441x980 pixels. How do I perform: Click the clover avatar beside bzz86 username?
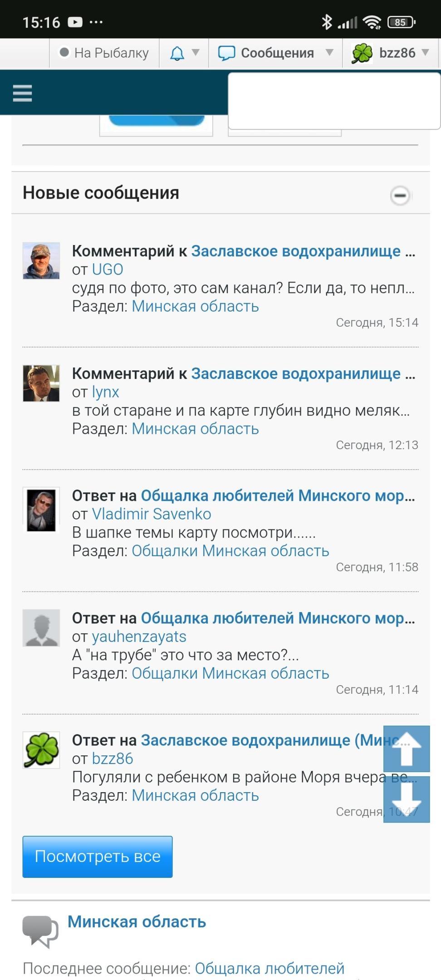[362, 54]
